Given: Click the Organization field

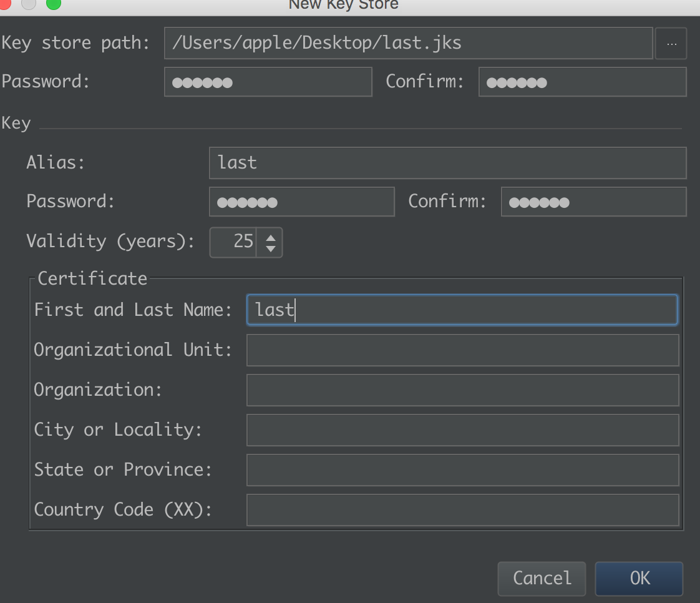Looking at the screenshot, I should coord(463,390).
